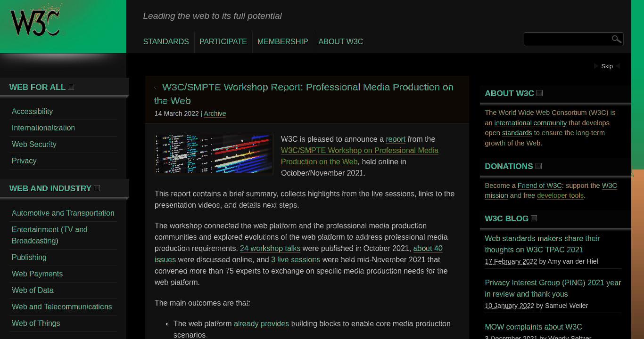Open the Publishing link
The width and height of the screenshot is (644, 339).
(x=29, y=258)
